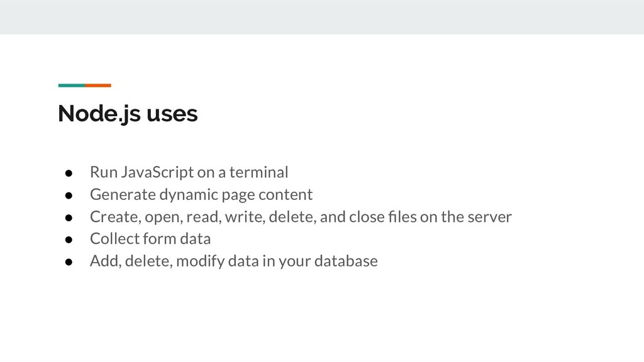Select the orange segment of accent line
644x362 pixels.
coord(98,85)
